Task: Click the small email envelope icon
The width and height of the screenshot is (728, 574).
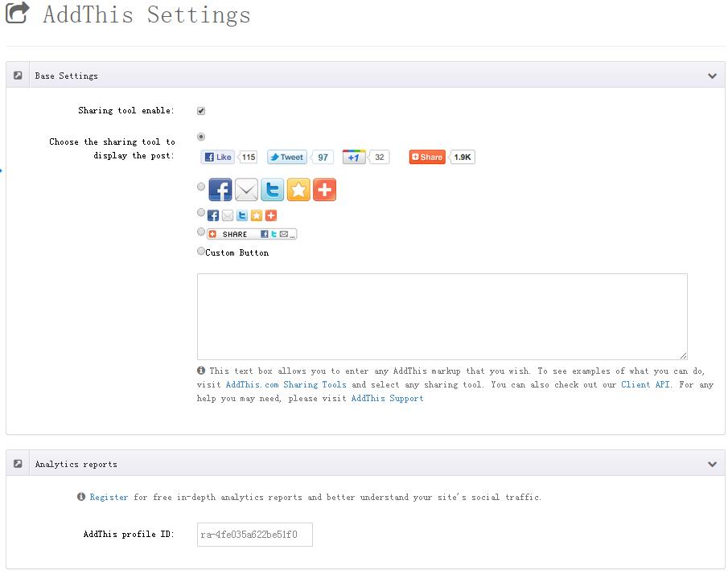Action: click(x=228, y=215)
